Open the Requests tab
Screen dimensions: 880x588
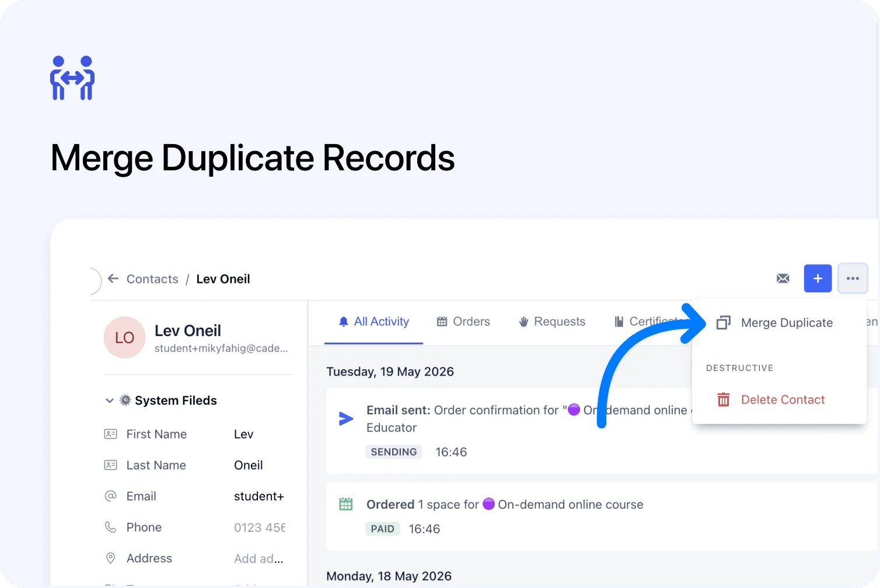[x=552, y=321]
